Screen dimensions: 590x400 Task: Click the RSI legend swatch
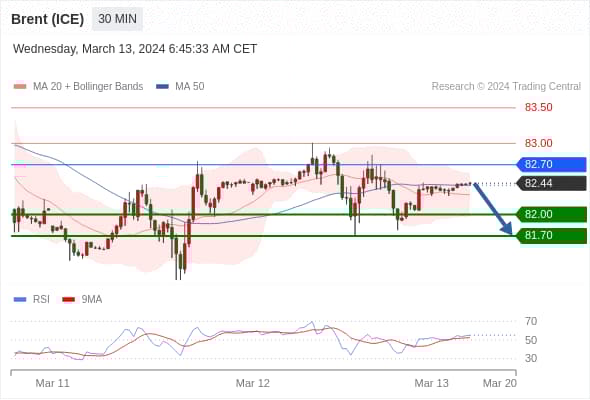point(20,300)
